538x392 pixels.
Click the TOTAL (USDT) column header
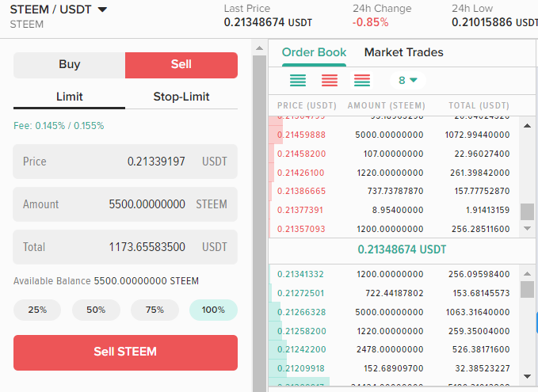click(x=479, y=105)
